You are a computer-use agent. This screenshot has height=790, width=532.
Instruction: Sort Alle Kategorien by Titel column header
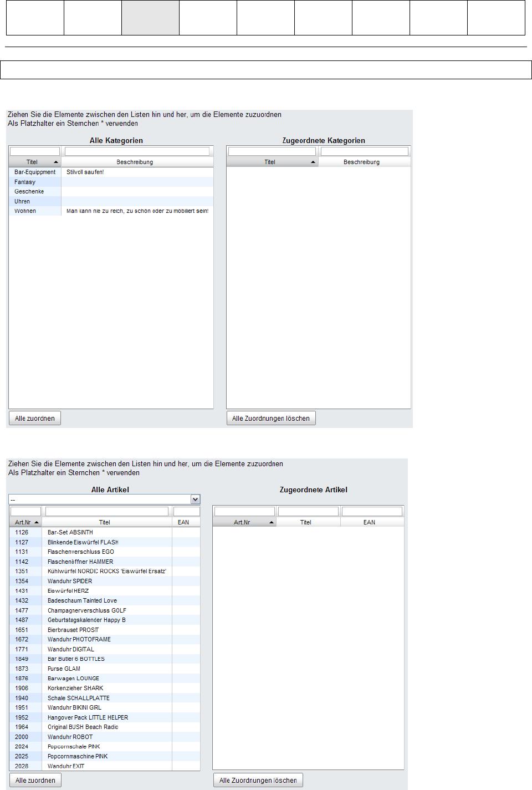tap(35, 162)
